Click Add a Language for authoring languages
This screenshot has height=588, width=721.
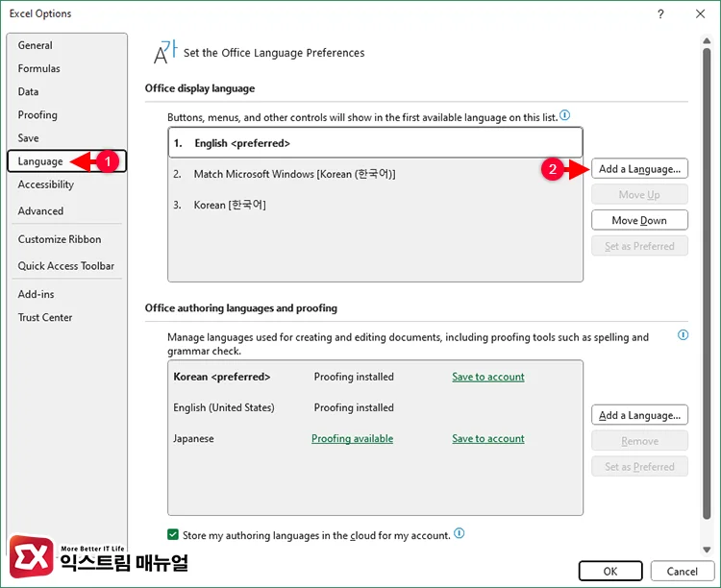(x=639, y=415)
